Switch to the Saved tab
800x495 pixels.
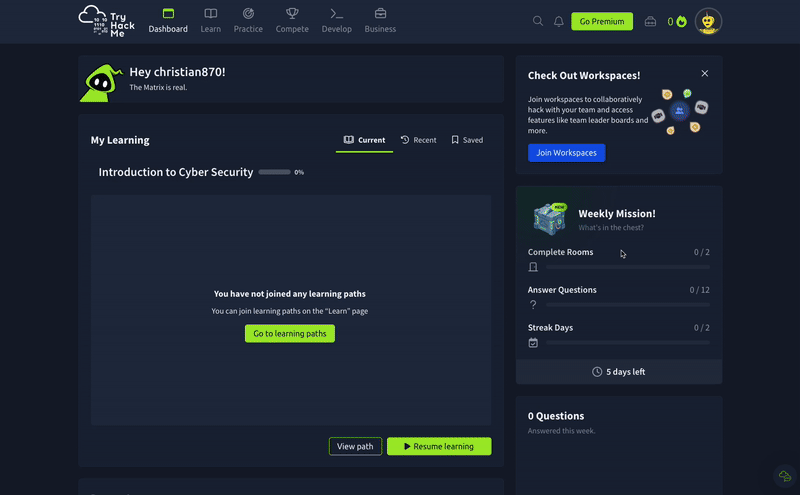pos(467,140)
